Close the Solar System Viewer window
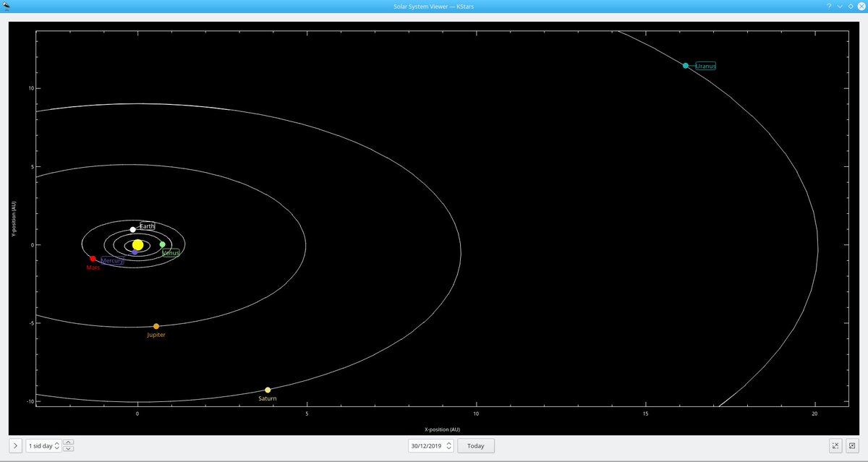The width and height of the screenshot is (868, 462). point(861,5)
